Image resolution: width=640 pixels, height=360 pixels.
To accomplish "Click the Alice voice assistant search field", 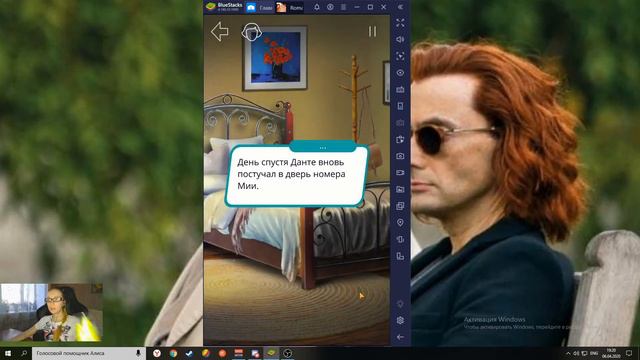I will click(x=89, y=353).
